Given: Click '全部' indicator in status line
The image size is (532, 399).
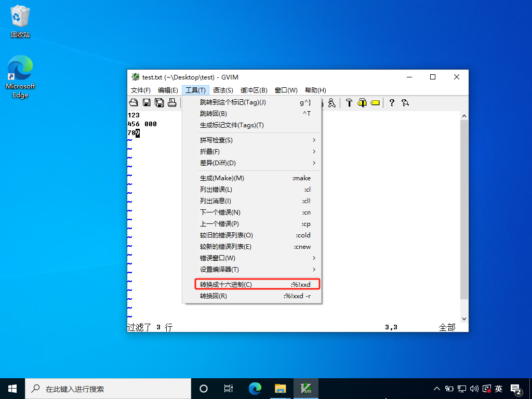Looking at the screenshot, I should (447, 327).
